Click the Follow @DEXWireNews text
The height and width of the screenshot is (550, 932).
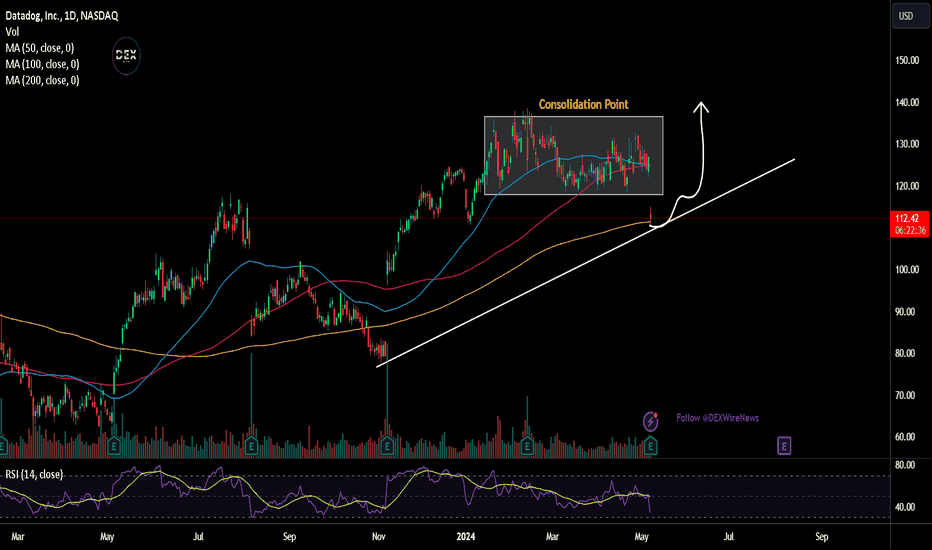click(717, 418)
